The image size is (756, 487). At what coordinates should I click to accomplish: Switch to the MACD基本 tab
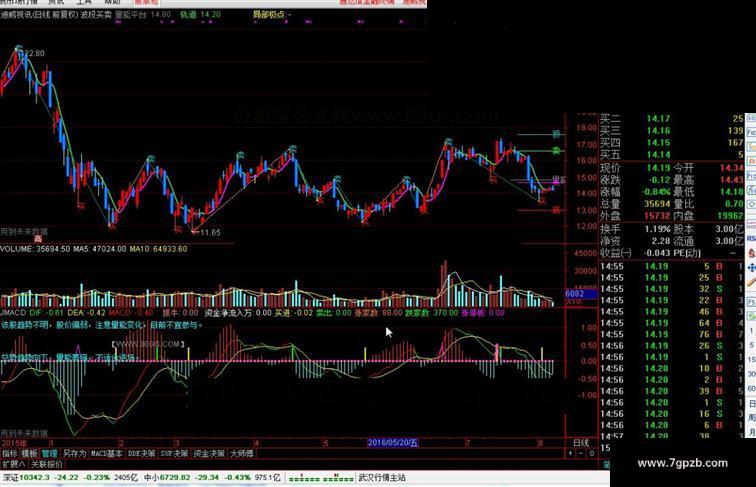coord(107,454)
